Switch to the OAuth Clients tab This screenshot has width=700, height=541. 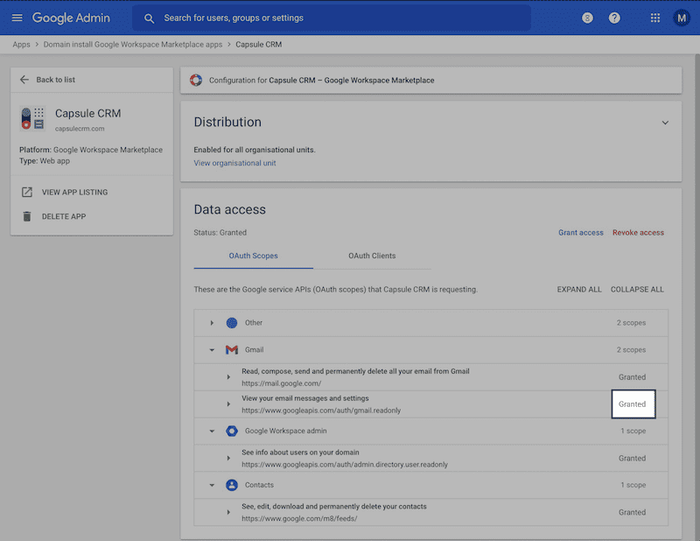pos(372,256)
